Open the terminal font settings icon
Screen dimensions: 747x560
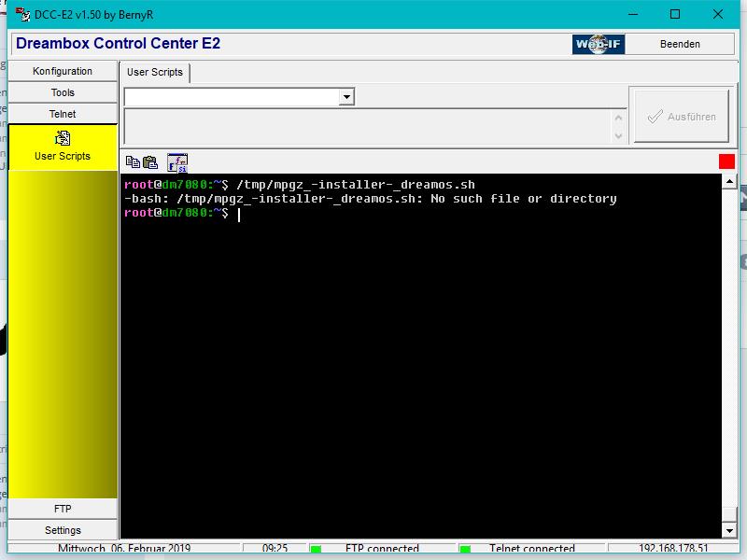coord(177,162)
